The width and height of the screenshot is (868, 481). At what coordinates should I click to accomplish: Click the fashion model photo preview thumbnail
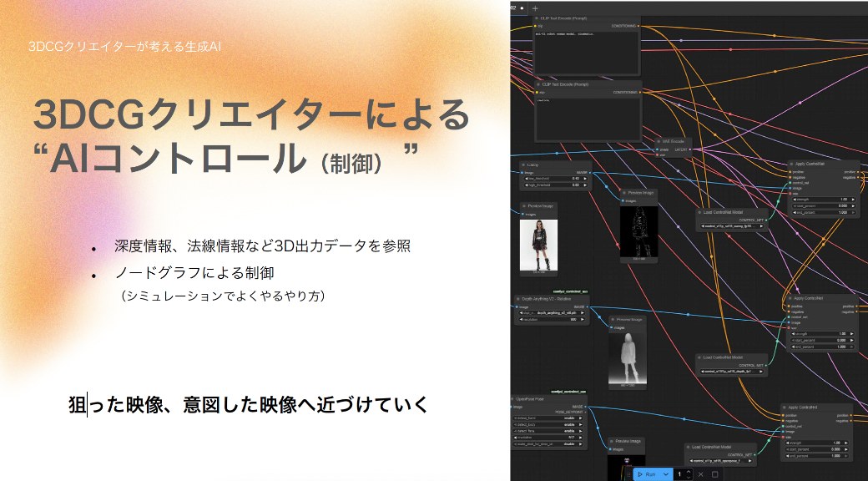pyautogui.click(x=538, y=245)
